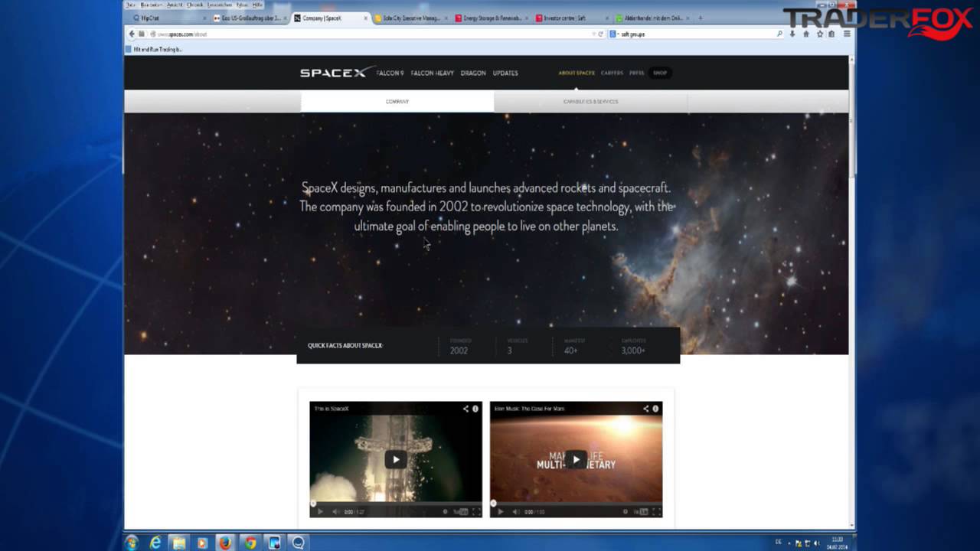Open the Updates navigation link
The image size is (980, 551).
pyautogui.click(x=505, y=73)
